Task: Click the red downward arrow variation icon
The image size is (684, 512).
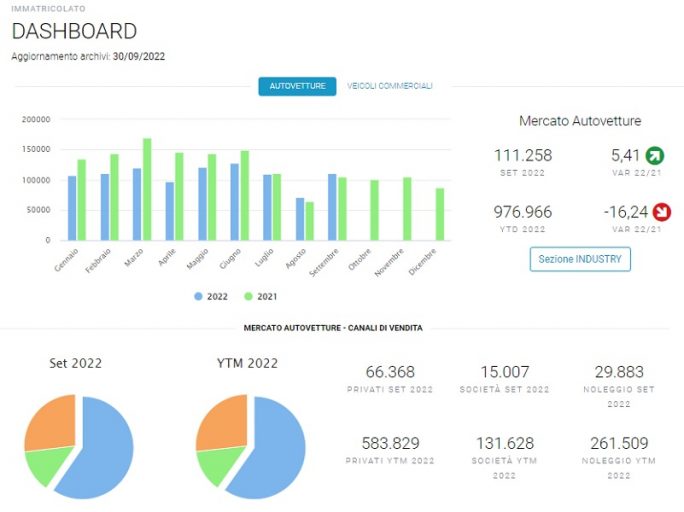Action: [661, 212]
